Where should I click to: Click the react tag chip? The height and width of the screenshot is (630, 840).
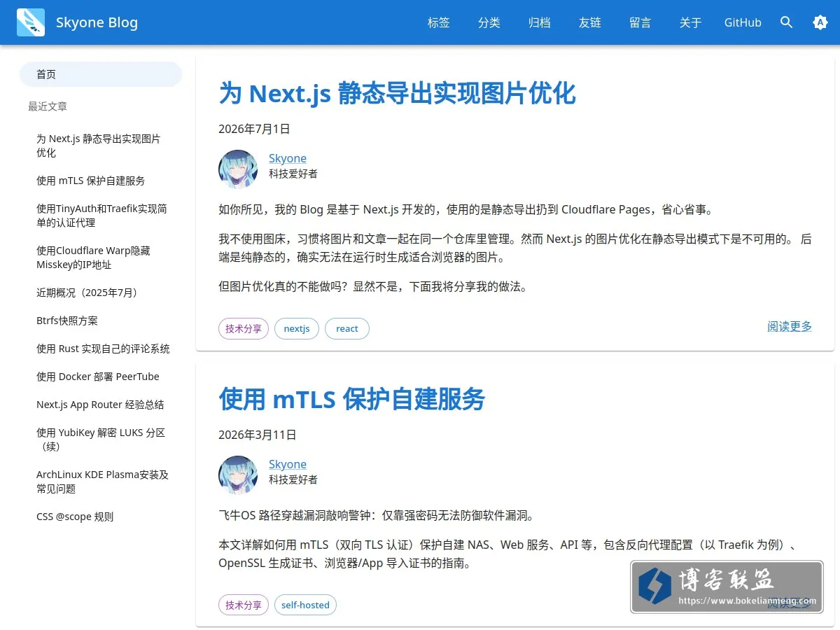click(x=347, y=328)
